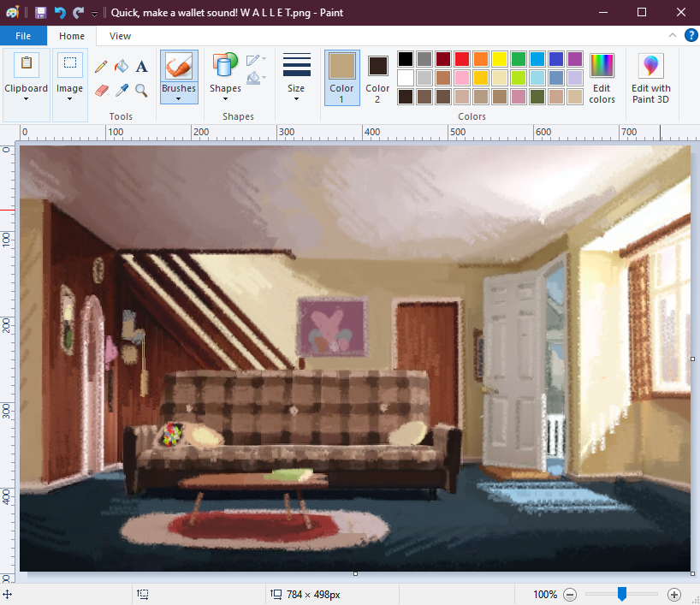The height and width of the screenshot is (605, 700).
Task: Select the Magnifier tool
Action: point(141,90)
